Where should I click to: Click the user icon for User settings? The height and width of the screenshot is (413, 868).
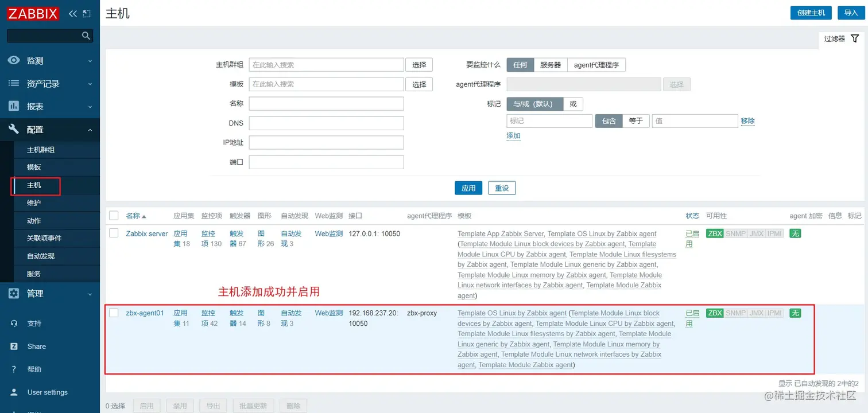coord(14,392)
